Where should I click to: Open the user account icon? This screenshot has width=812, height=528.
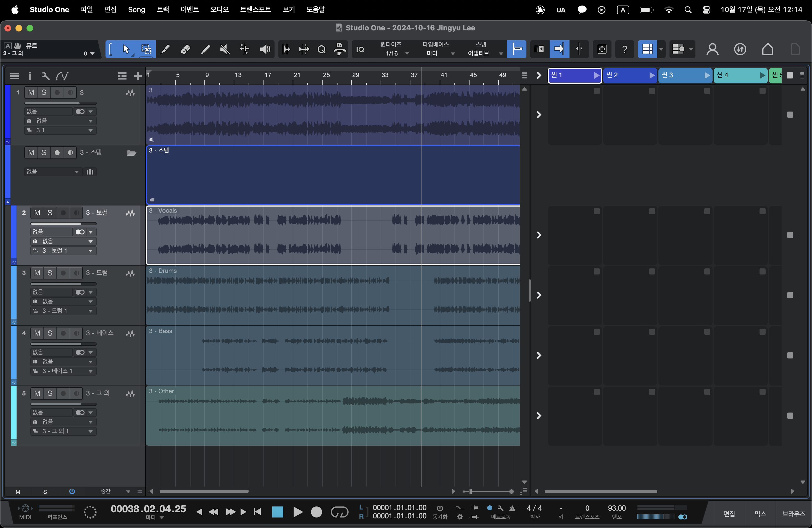point(712,49)
